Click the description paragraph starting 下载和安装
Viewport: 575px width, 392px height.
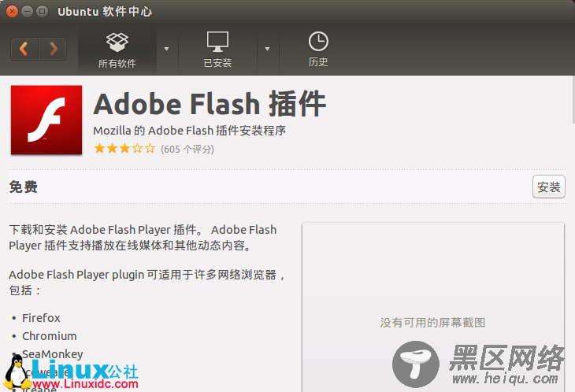tap(143, 238)
